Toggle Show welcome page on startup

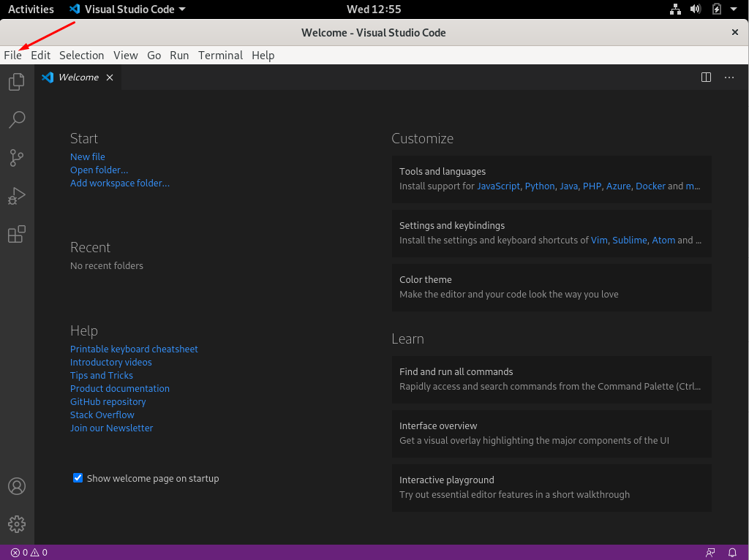(78, 477)
